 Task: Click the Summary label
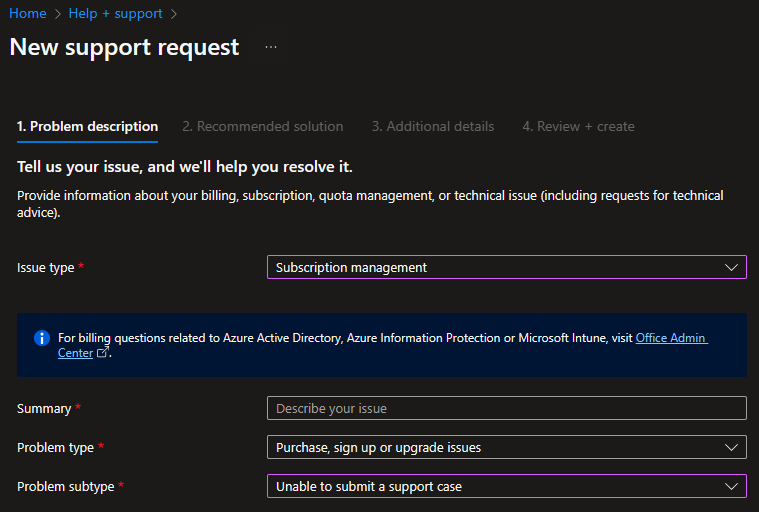point(44,408)
